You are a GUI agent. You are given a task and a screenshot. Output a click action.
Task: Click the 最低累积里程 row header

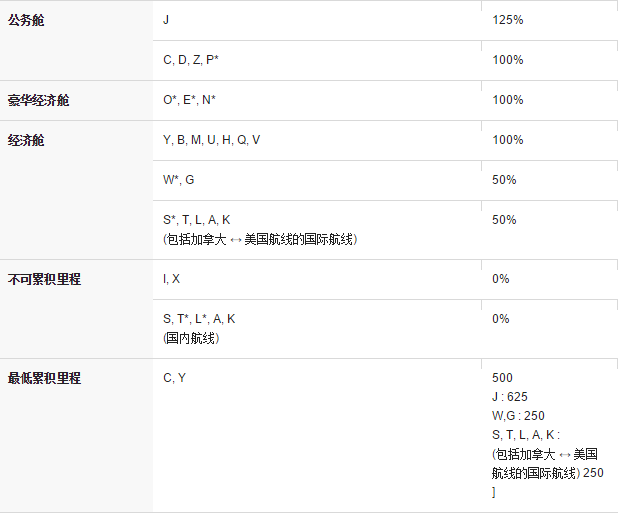click(x=44, y=378)
